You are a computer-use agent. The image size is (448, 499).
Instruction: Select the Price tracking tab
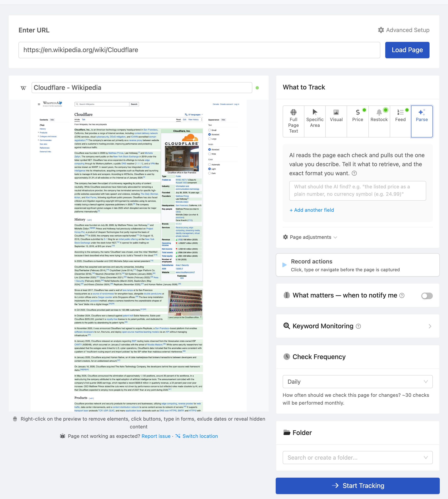(x=358, y=121)
